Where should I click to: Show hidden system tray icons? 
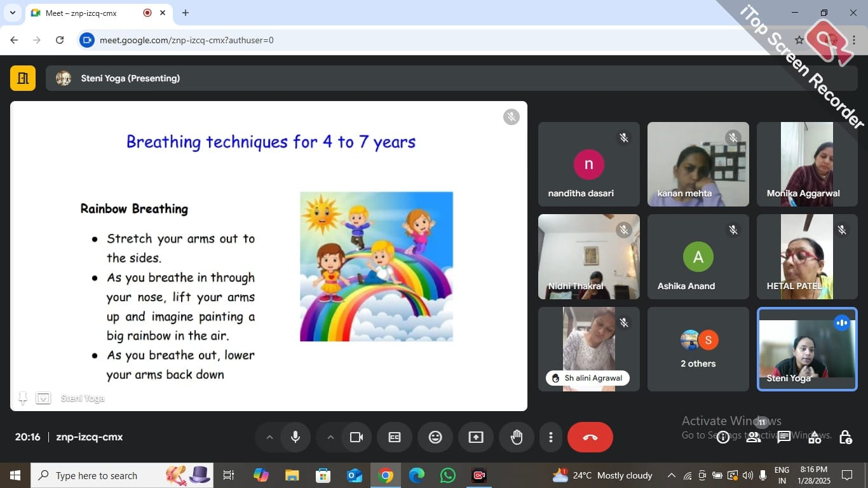[x=671, y=475]
